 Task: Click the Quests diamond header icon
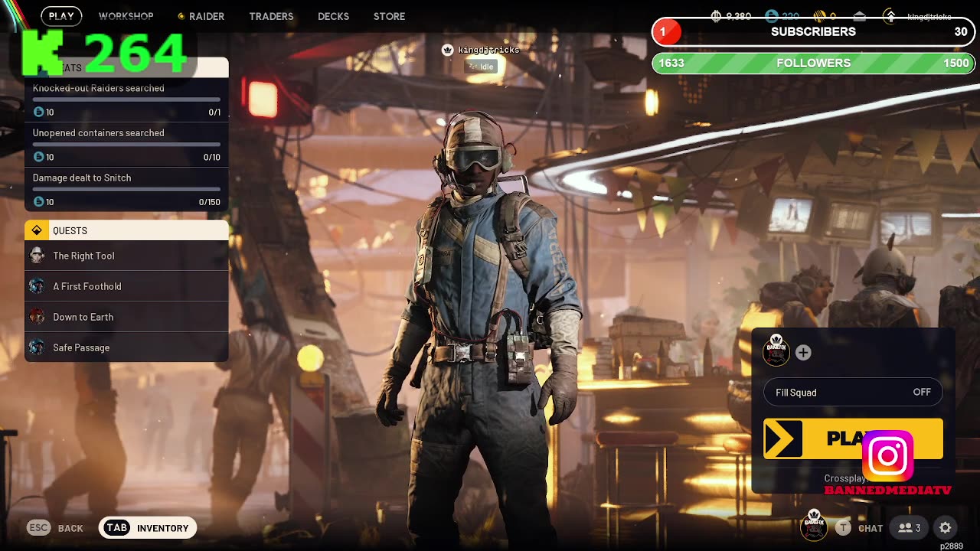(37, 230)
